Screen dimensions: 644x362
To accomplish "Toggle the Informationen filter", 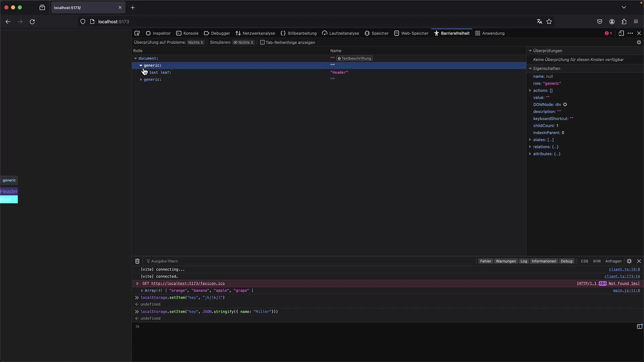I will 544,261.
